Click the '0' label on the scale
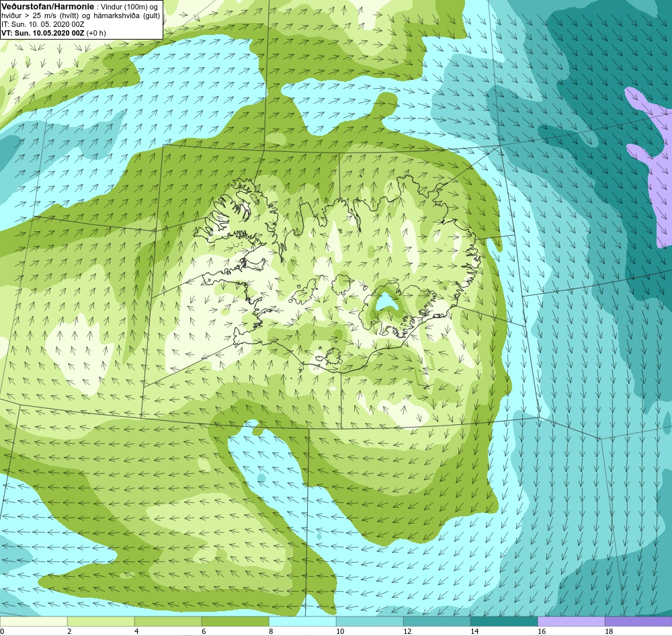The image size is (672, 636). [2, 631]
